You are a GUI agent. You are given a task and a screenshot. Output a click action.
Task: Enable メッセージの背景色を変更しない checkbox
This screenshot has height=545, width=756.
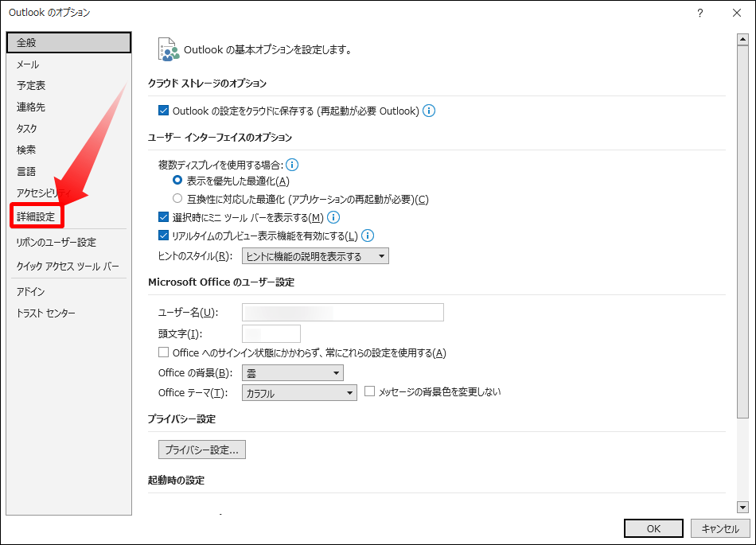370,391
